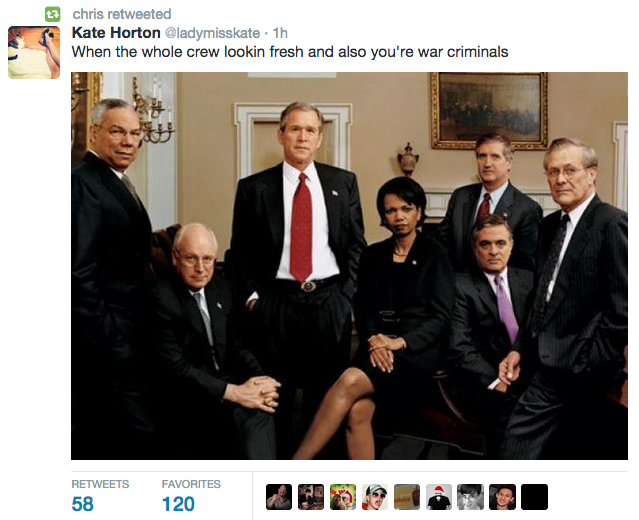Open the bald man on black avatar

point(279,497)
